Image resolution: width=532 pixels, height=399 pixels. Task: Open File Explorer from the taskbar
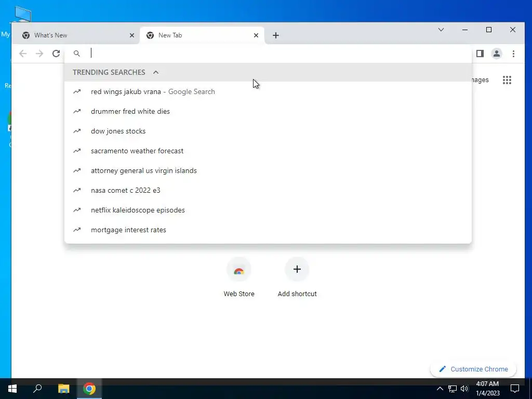63,389
